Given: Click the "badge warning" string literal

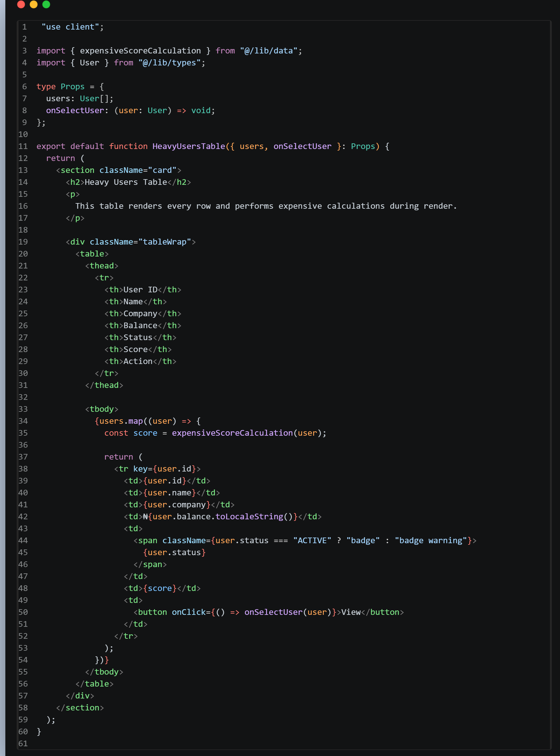Looking at the screenshot, I should [x=431, y=540].
